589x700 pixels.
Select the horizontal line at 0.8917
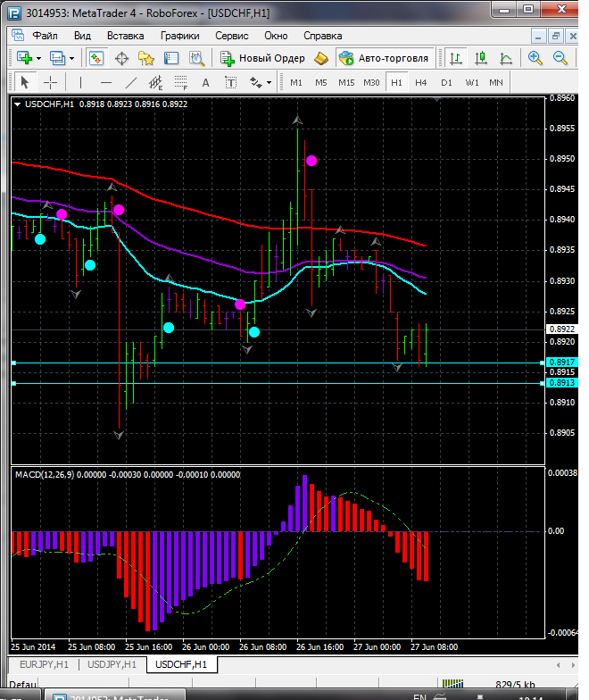(278, 362)
